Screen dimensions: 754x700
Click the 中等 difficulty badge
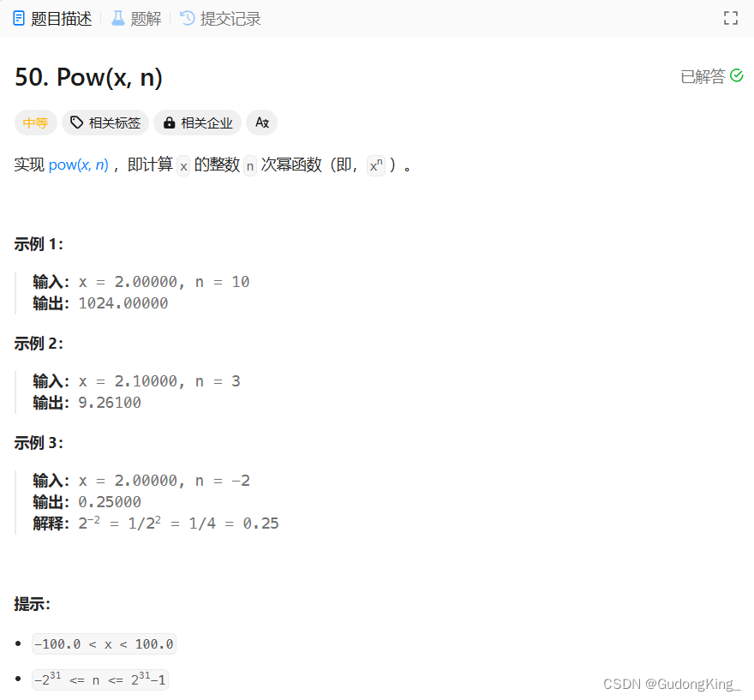(x=35, y=123)
